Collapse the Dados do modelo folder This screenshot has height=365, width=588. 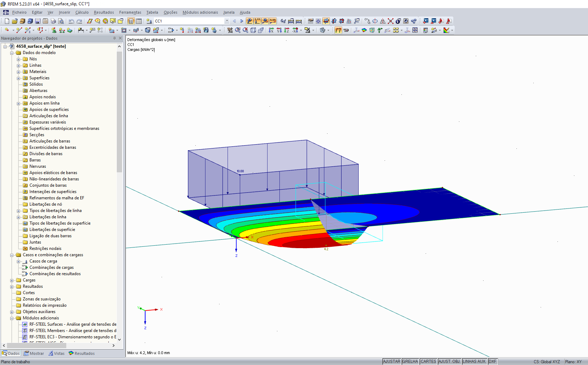pyautogui.click(x=12, y=53)
